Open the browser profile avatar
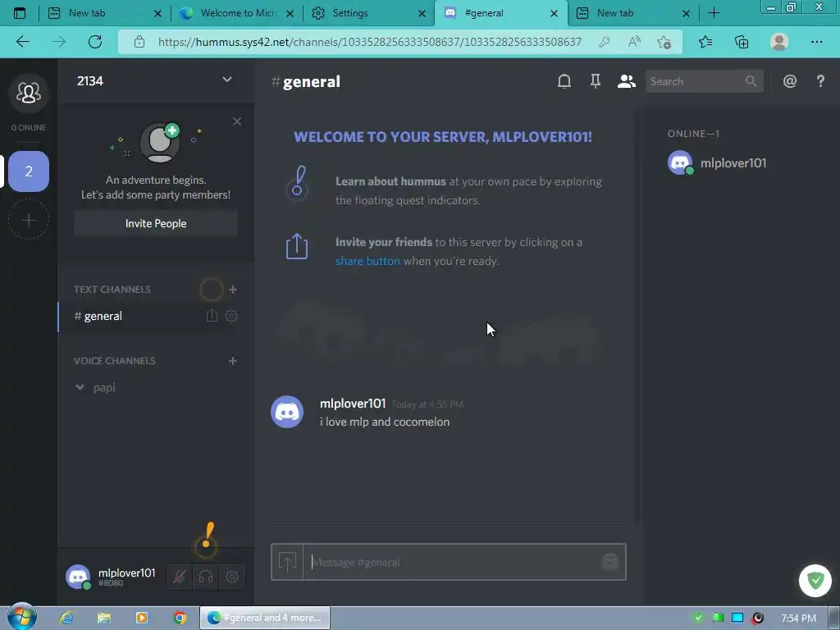 [x=779, y=42]
